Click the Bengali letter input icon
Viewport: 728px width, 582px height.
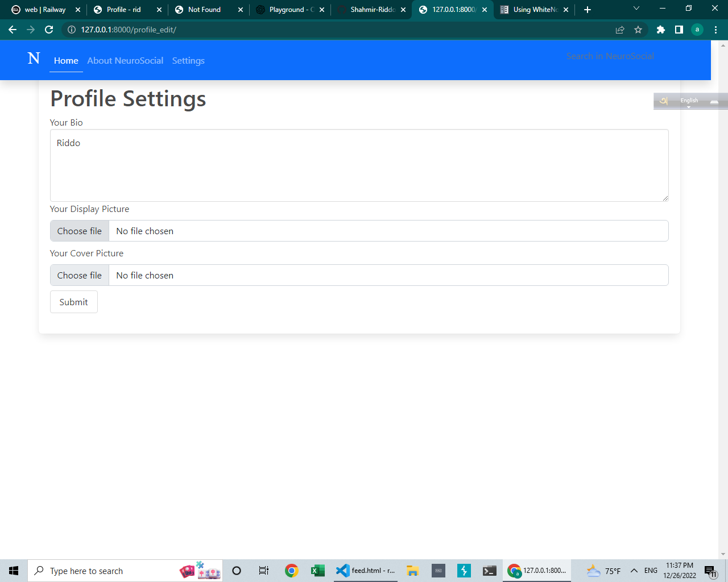(664, 101)
